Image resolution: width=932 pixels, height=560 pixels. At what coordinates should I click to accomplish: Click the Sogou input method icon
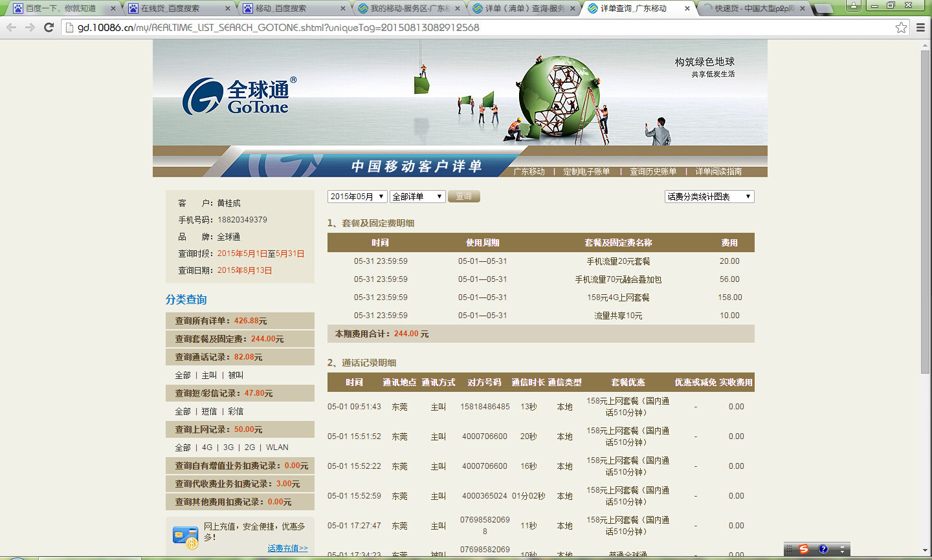point(804,549)
